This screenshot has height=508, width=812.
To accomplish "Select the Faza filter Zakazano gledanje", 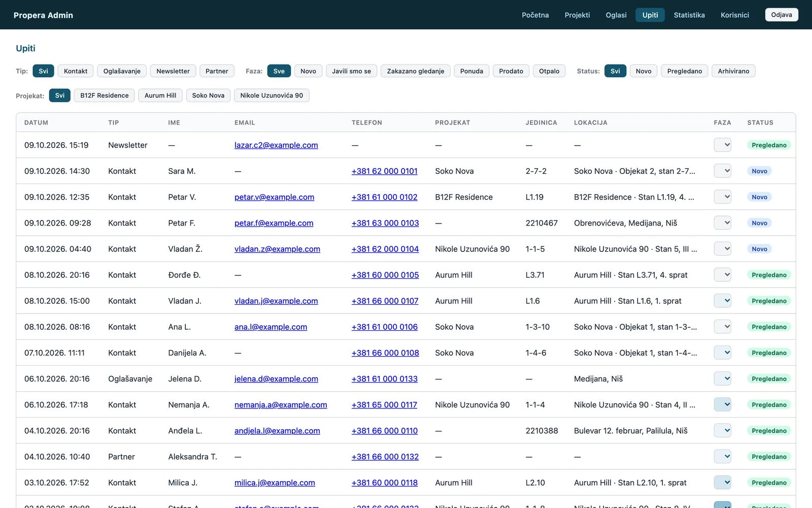I will pyautogui.click(x=416, y=71).
